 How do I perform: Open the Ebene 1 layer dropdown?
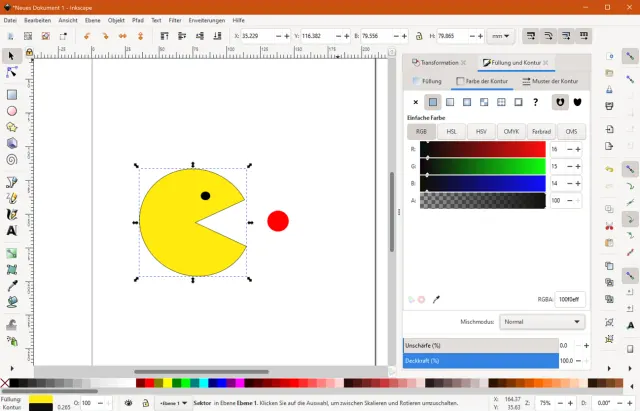174,403
